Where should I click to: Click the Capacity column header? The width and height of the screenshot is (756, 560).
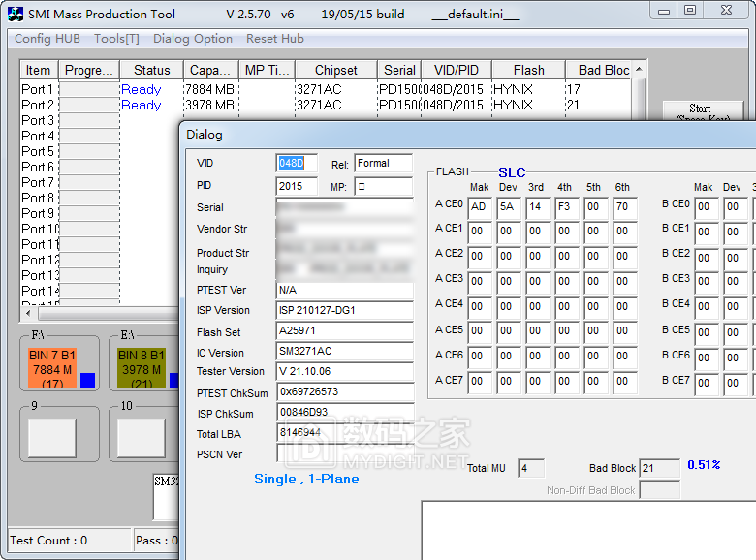(210, 70)
